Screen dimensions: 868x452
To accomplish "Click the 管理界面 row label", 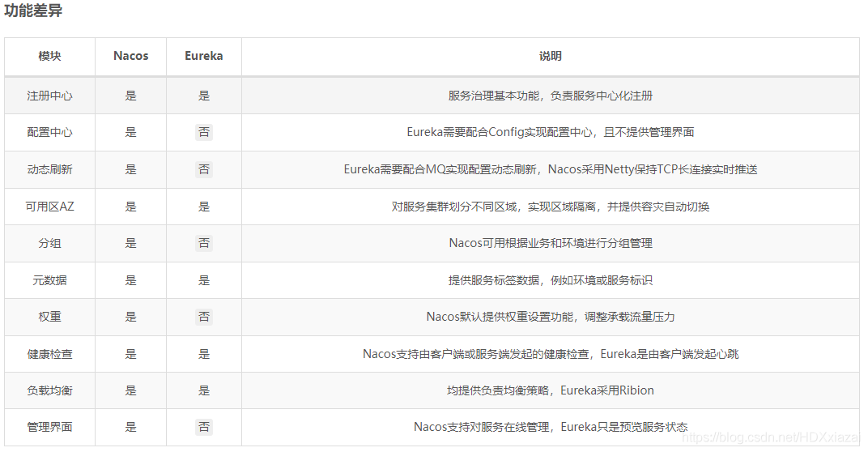I will (50, 427).
